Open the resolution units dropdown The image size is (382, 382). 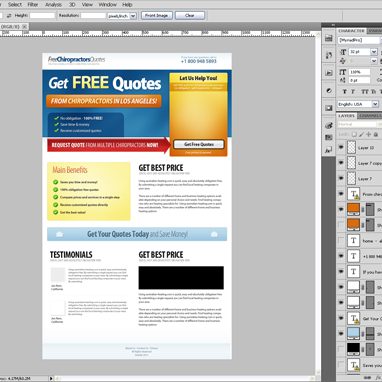tap(133, 16)
